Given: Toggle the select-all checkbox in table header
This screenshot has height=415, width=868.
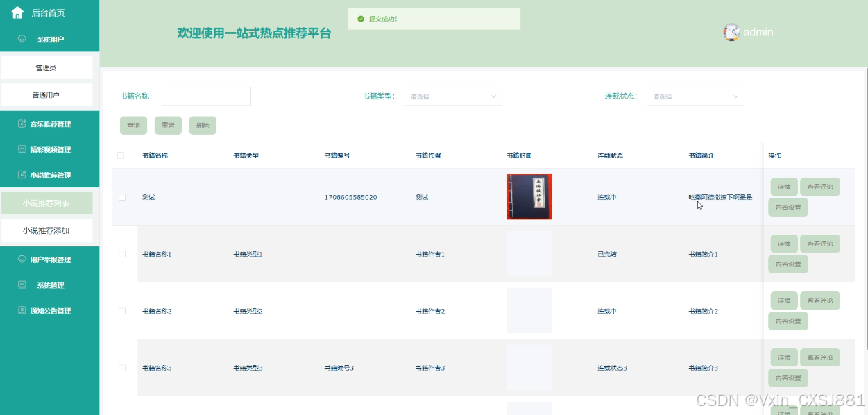Looking at the screenshot, I should 121,155.
